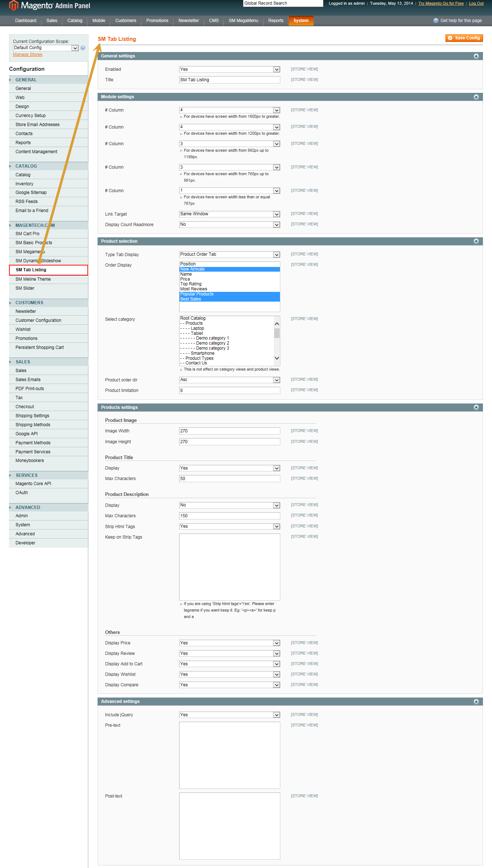Collapse the CUSTOMERS sidebar group
The height and width of the screenshot is (868, 492).
[48, 303]
